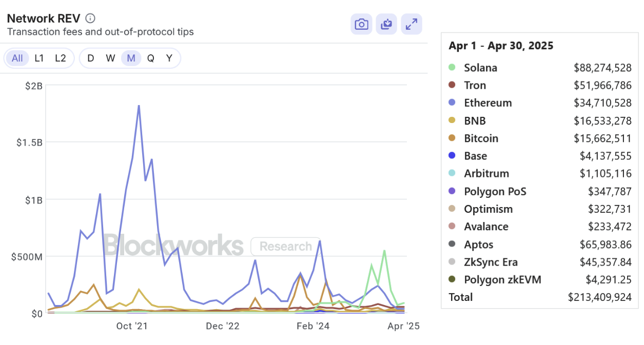Select the Ethereum legend label
The width and height of the screenshot is (644, 345).
click(x=488, y=103)
